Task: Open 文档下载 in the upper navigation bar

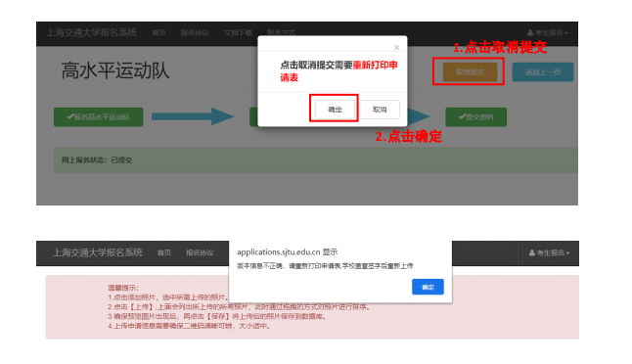Action: [x=238, y=32]
